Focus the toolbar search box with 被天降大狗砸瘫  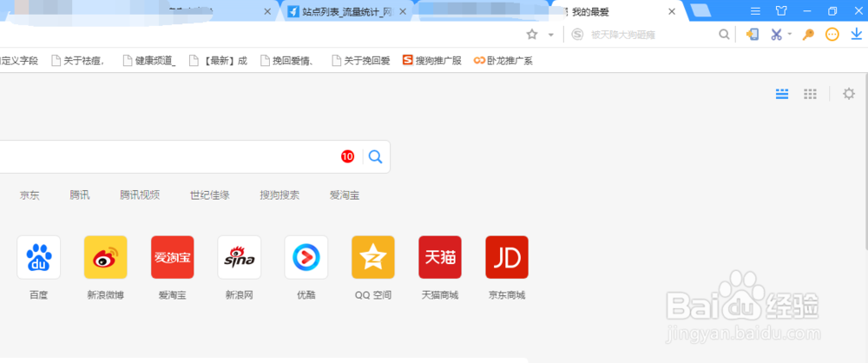pyautogui.click(x=652, y=35)
